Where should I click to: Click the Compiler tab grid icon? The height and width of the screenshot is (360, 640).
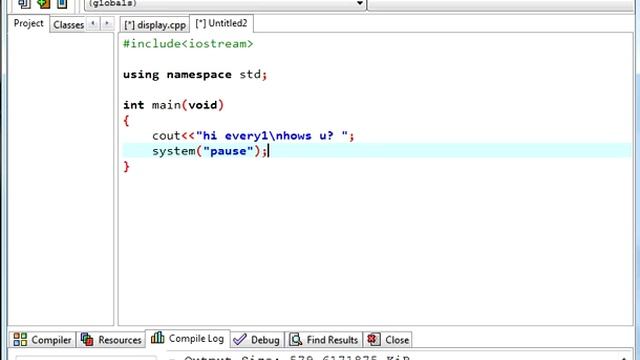tap(20, 339)
